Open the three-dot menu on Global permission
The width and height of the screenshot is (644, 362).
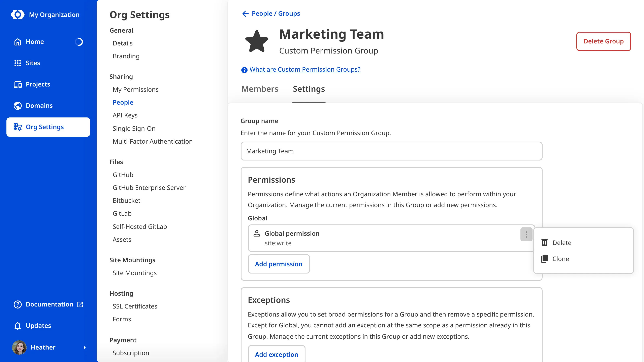[x=526, y=234]
